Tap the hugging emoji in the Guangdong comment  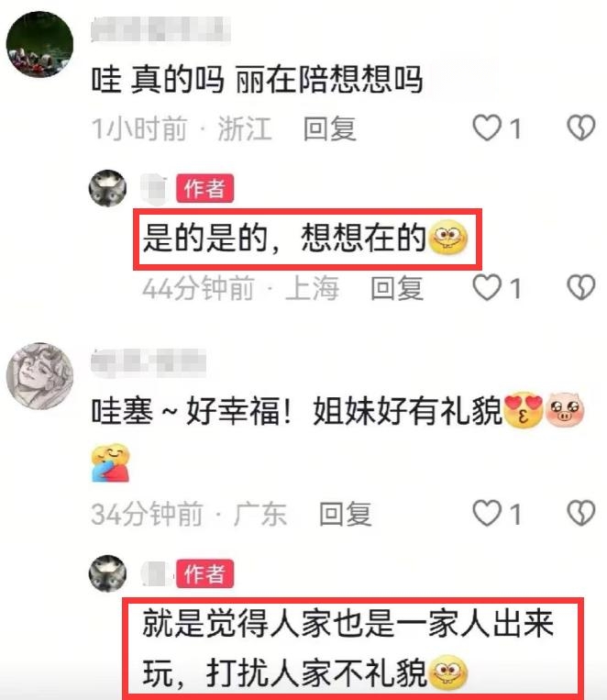[x=111, y=462]
